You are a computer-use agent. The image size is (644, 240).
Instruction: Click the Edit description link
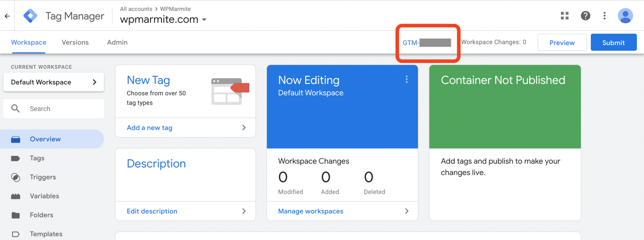click(152, 211)
